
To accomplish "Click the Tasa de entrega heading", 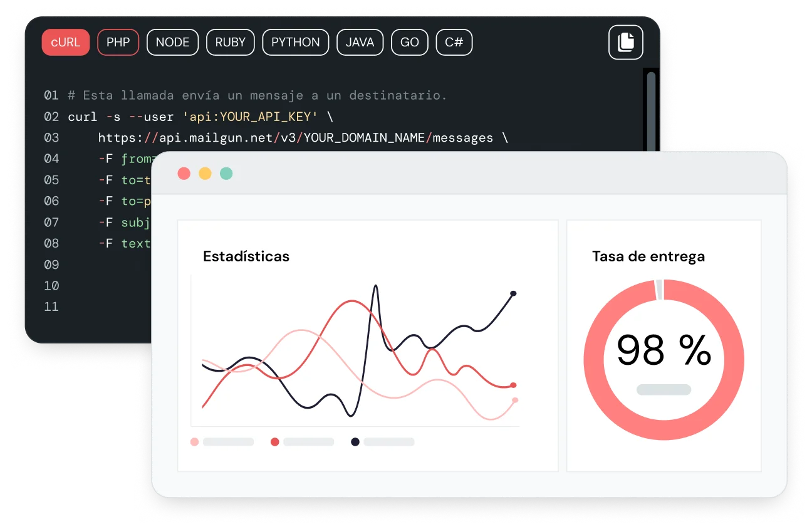I will point(648,256).
